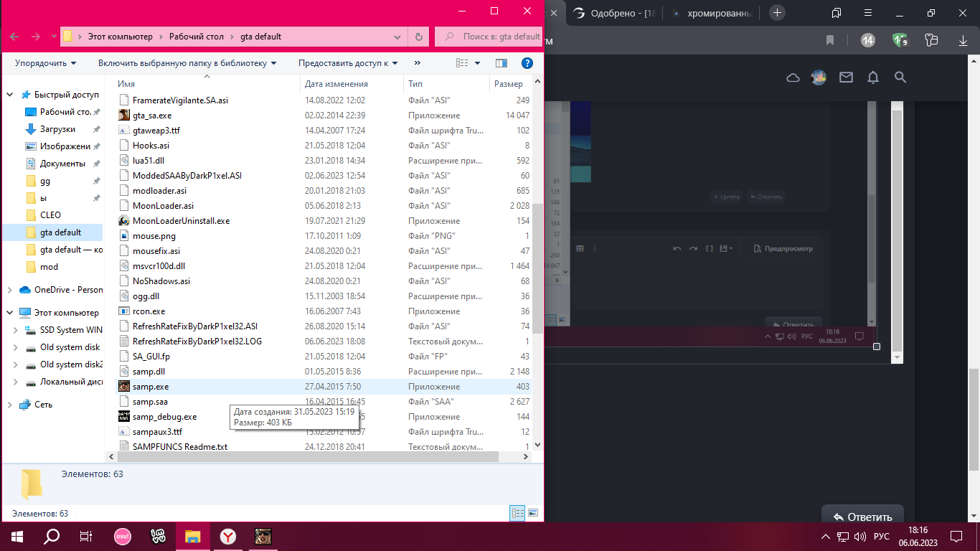The width and height of the screenshot is (980, 551).
Task: Open the Упорядочить dropdown menu
Action: pos(45,63)
